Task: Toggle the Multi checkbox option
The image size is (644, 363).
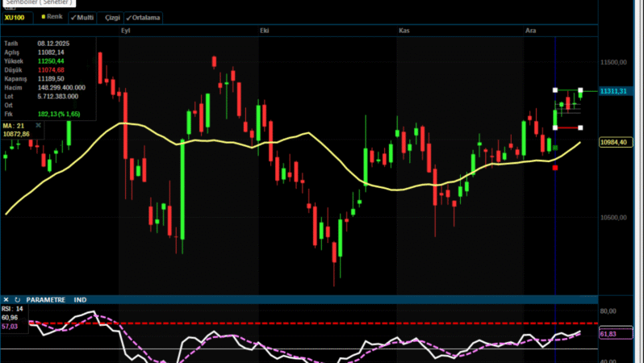Action: click(84, 16)
